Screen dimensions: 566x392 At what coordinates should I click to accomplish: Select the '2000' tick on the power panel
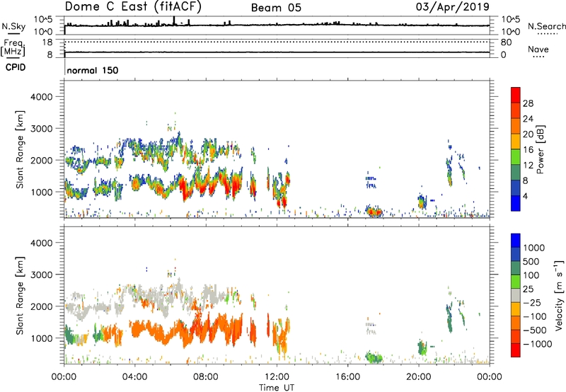41,160
